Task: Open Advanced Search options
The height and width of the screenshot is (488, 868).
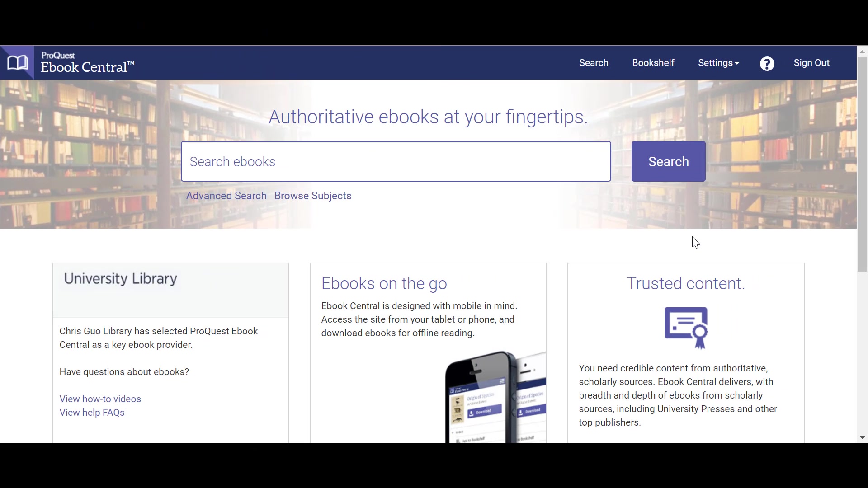Action: [x=226, y=196]
